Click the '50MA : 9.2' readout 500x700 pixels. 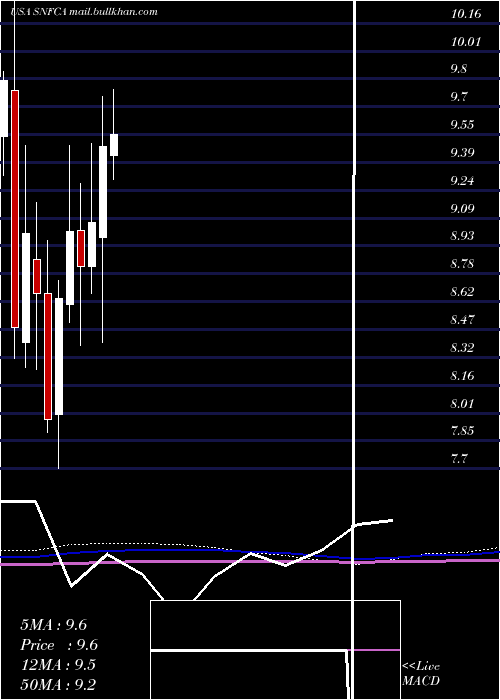click(x=59, y=685)
